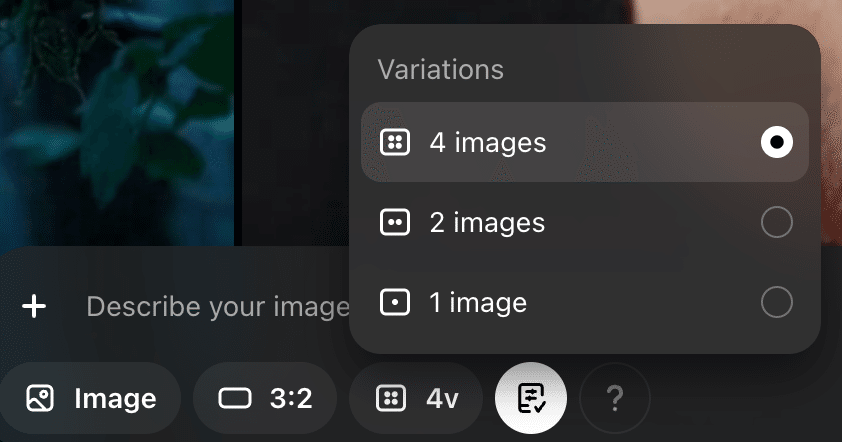
Task: Select the 2 images radio button
Action: point(777,222)
